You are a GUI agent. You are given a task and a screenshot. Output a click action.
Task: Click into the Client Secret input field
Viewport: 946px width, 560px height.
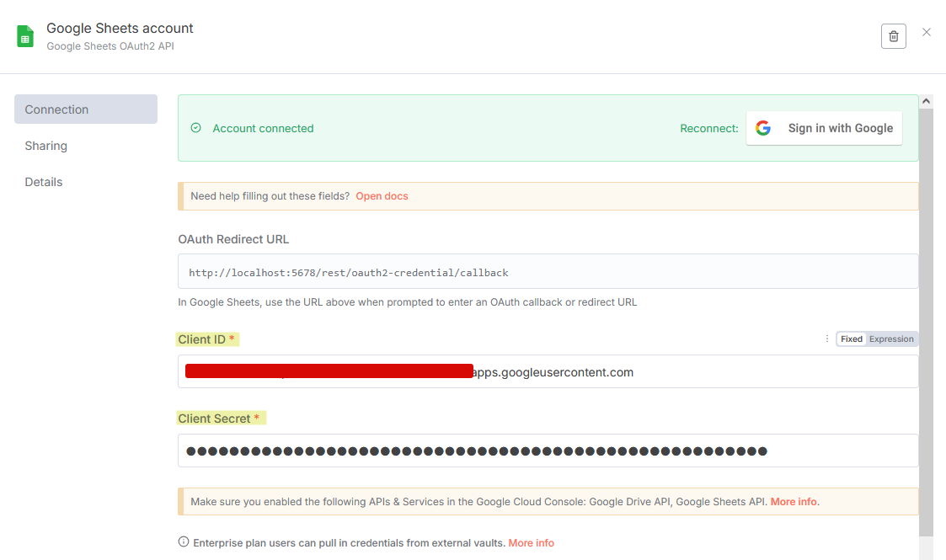tap(548, 451)
